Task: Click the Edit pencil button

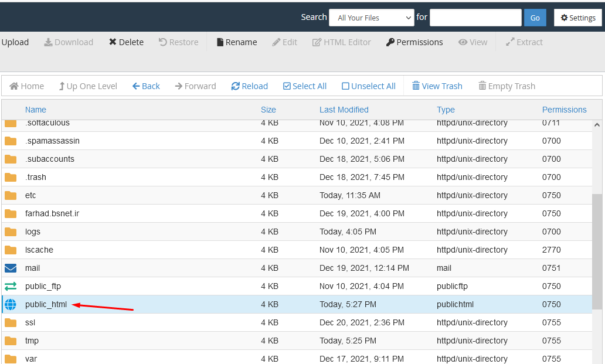Action: (x=285, y=42)
